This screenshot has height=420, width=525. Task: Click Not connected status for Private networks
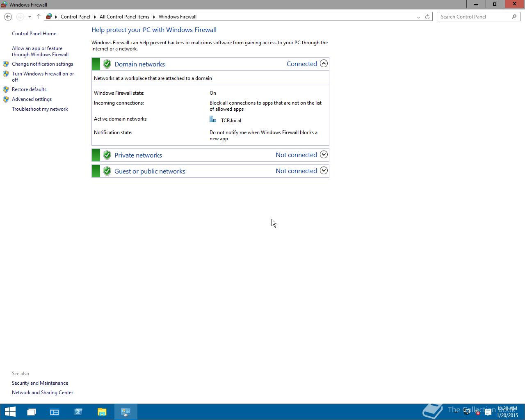point(296,155)
